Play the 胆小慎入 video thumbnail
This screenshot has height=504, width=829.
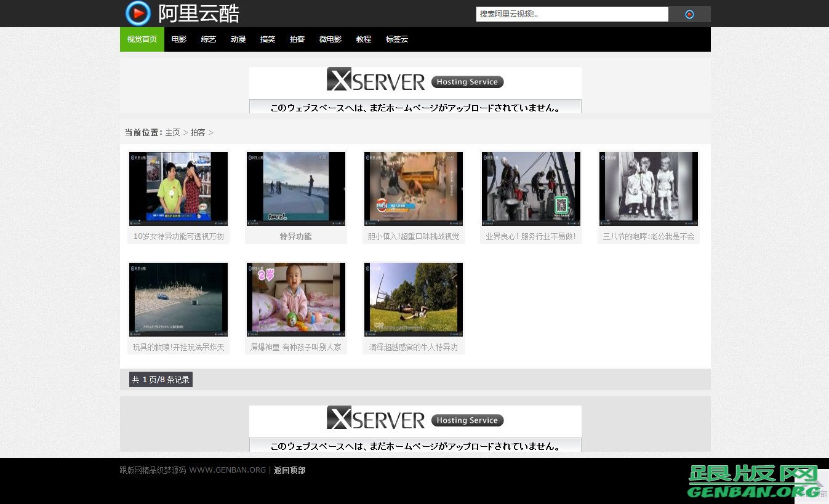point(414,188)
